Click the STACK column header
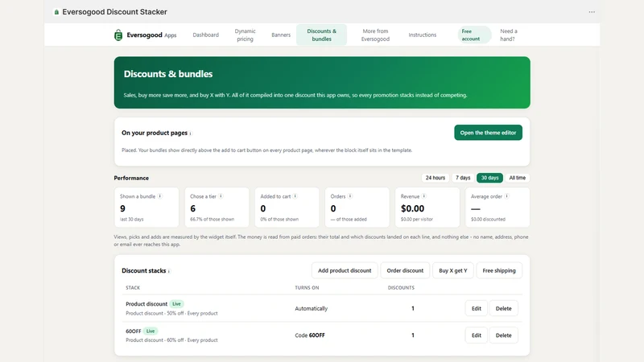Screen dimensions: 644x362 coord(133,288)
